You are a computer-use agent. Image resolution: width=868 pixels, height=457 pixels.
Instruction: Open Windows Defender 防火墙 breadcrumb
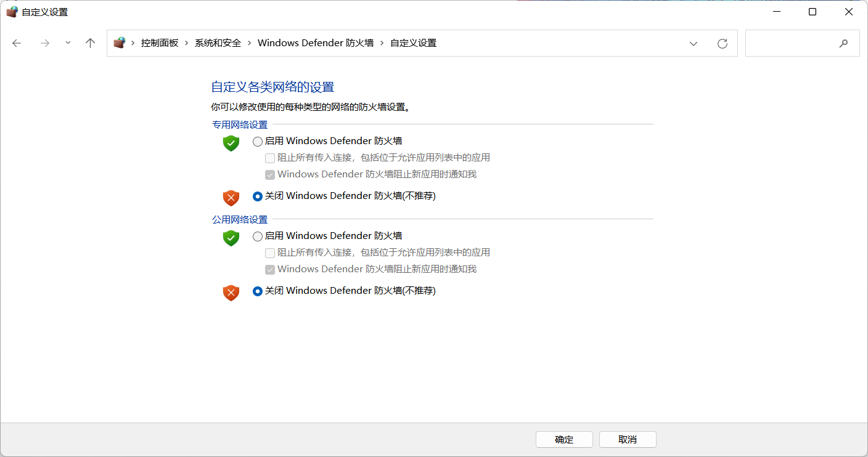316,43
